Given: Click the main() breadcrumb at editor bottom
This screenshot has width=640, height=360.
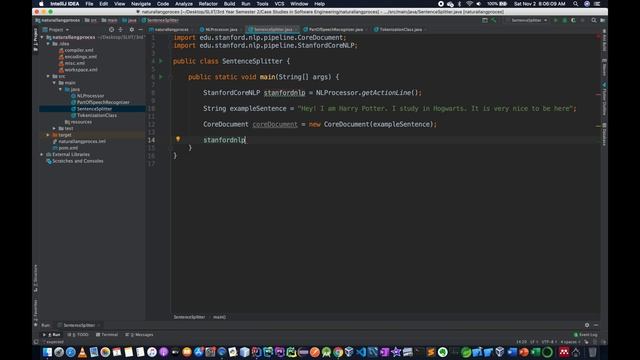Looking at the screenshot, I should point(219,317).
